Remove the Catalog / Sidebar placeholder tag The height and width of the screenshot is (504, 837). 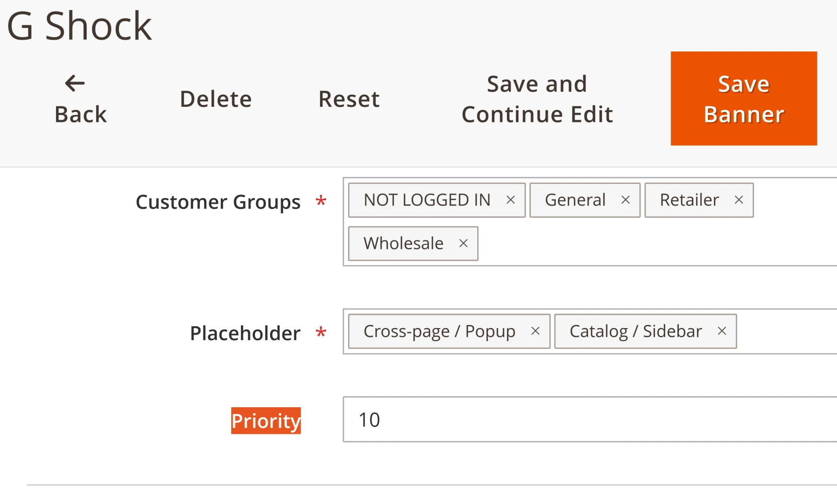tap(722, 331)
